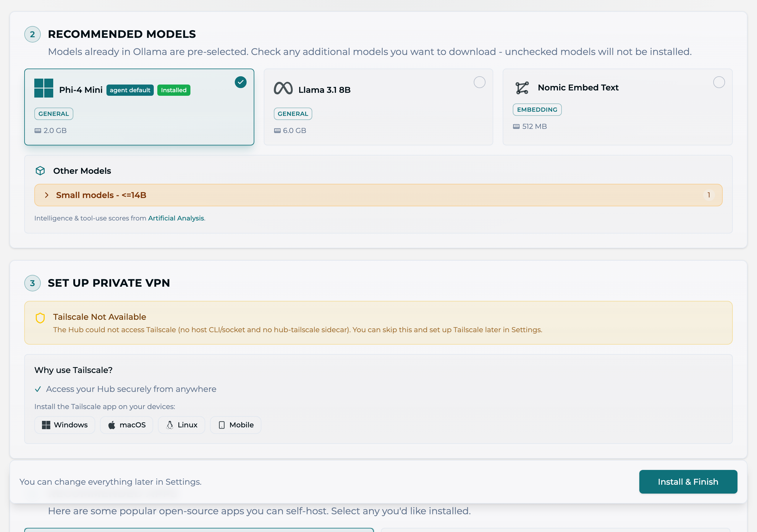757x532 pixels.
Task: Click 'You can change everything later in Settings.'
Action: (111, 482)
